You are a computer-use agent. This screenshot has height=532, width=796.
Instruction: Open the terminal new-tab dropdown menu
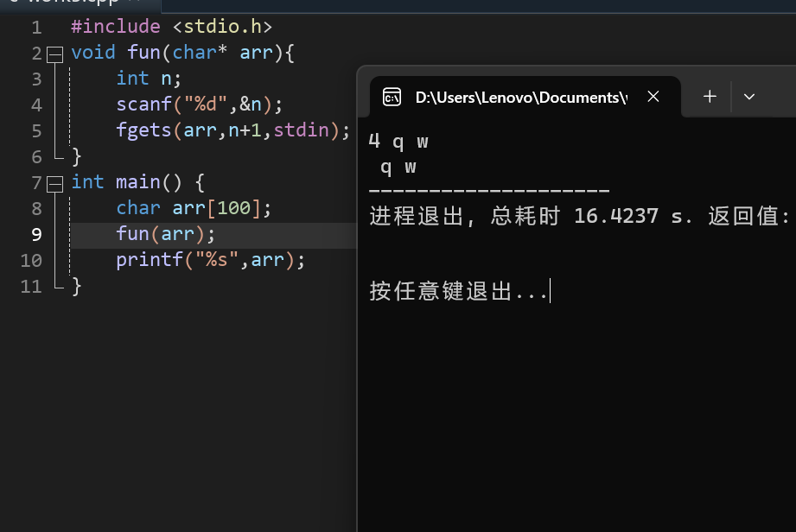(x=748, y=97)
